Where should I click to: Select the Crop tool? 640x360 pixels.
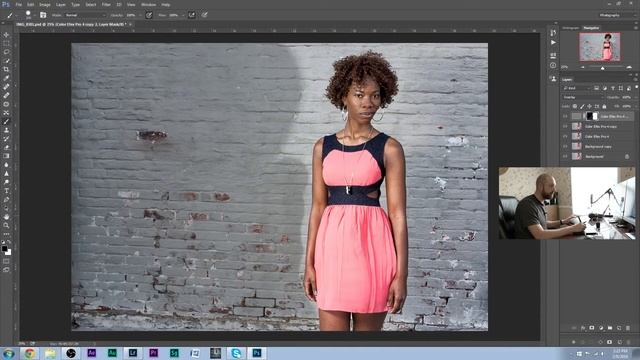[x=6, y=69]
